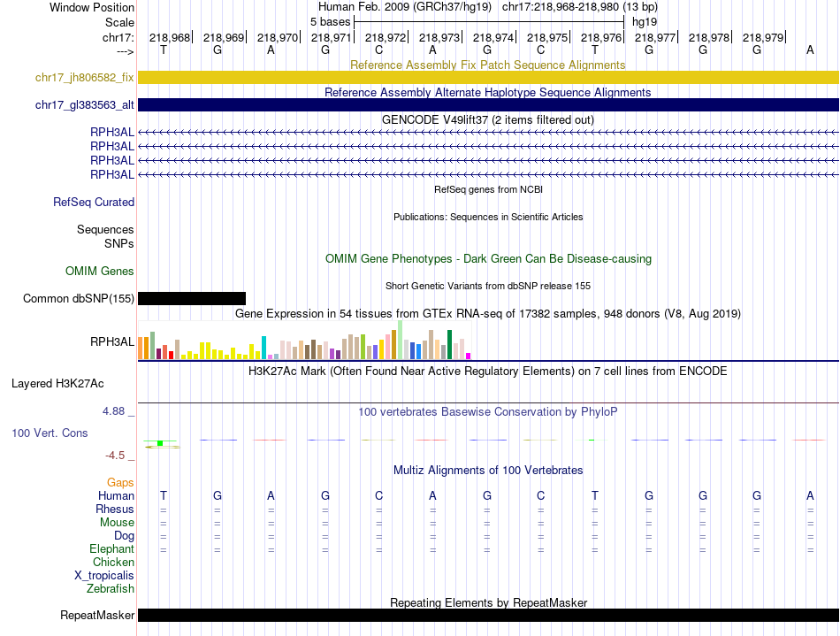
Task: Click the Rhesus species row label
Action: [115, 509]
